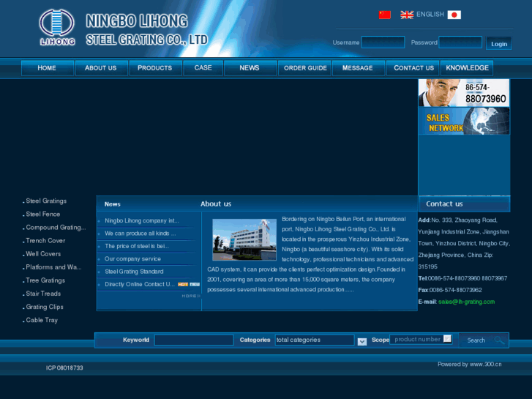Open CONTACT US in the navigation bar
This screenshot has height=399, width=532.
coord(413,68)
